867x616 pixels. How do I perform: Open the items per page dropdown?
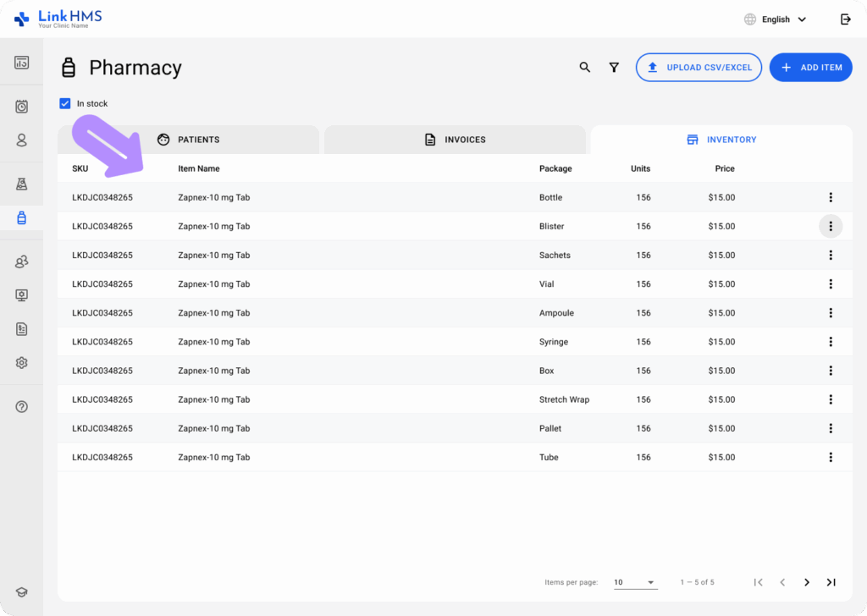[x=635, y=582]
